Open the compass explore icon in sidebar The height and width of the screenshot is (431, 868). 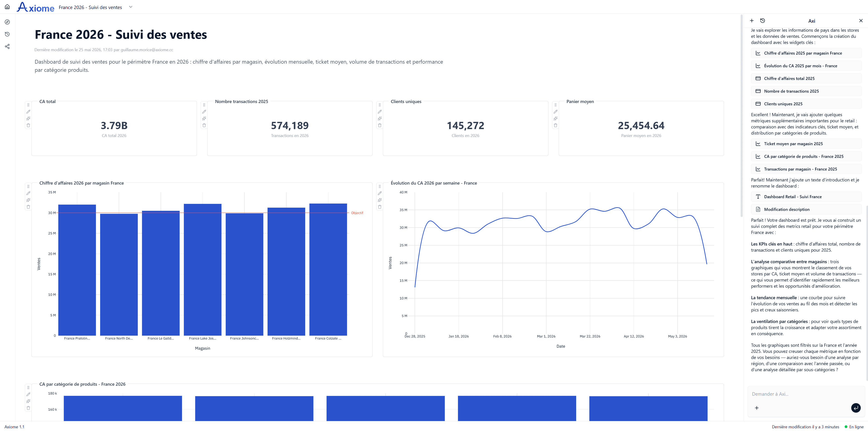click(7, 22)
